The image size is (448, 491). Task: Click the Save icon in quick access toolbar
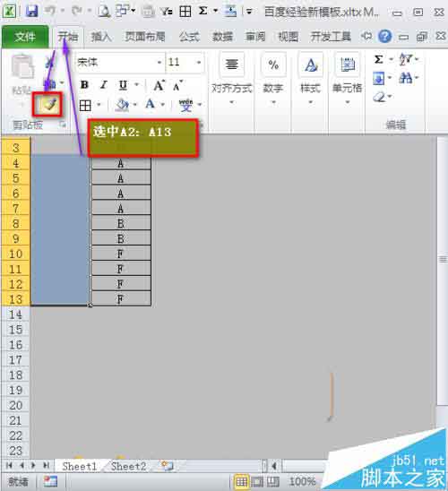(31, 12)
